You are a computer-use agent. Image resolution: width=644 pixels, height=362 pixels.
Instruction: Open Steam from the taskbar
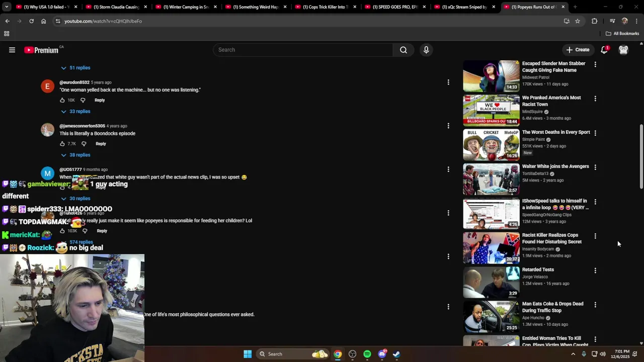click(x=396, y=354)
